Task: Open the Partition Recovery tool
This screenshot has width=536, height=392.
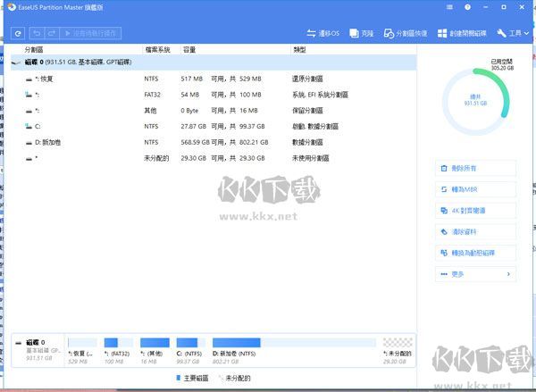Action: 406,33
